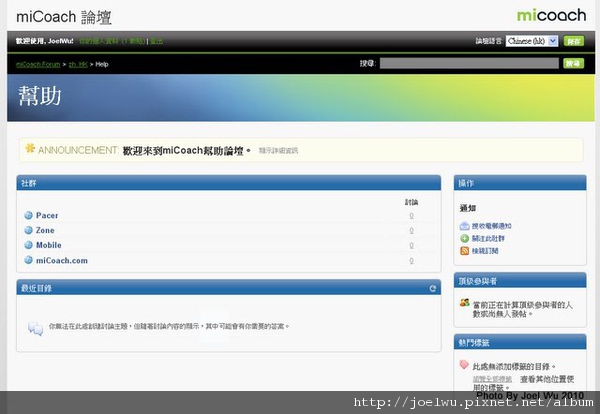This screenshot has height=414, width=600.
Task: Open the Mobile community link
Action: click(49, 245)
